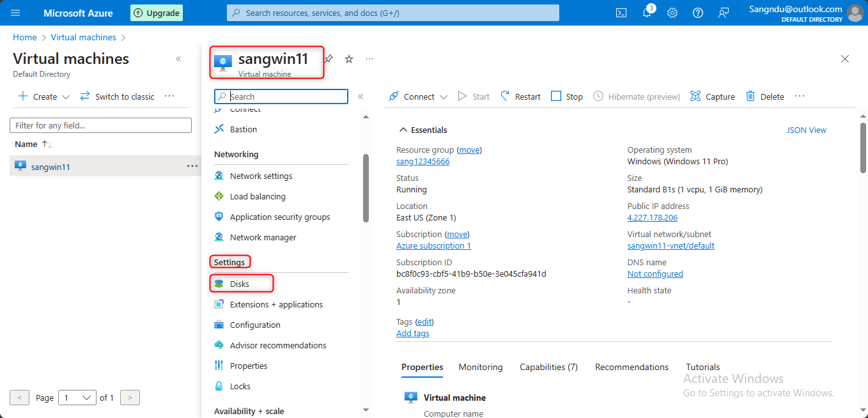Screen dimensions: 868x418
Task: Click the Filter for any field box
Action: point(101,125)
